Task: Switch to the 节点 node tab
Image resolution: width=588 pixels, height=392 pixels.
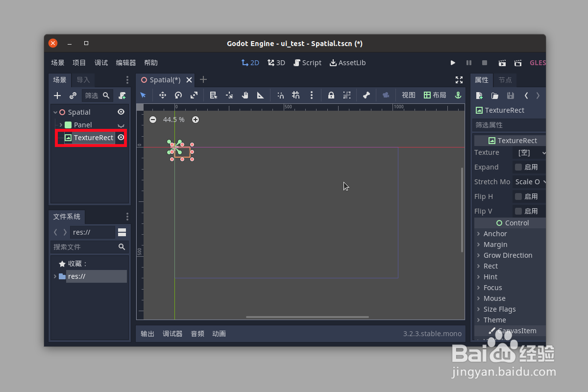Action: click(x=505, y=80)
